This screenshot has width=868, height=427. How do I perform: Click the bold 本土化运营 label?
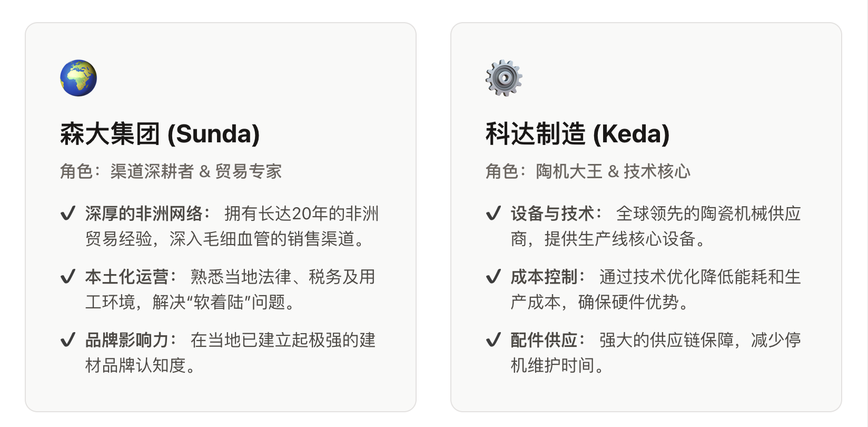click(x=127, y=277)
